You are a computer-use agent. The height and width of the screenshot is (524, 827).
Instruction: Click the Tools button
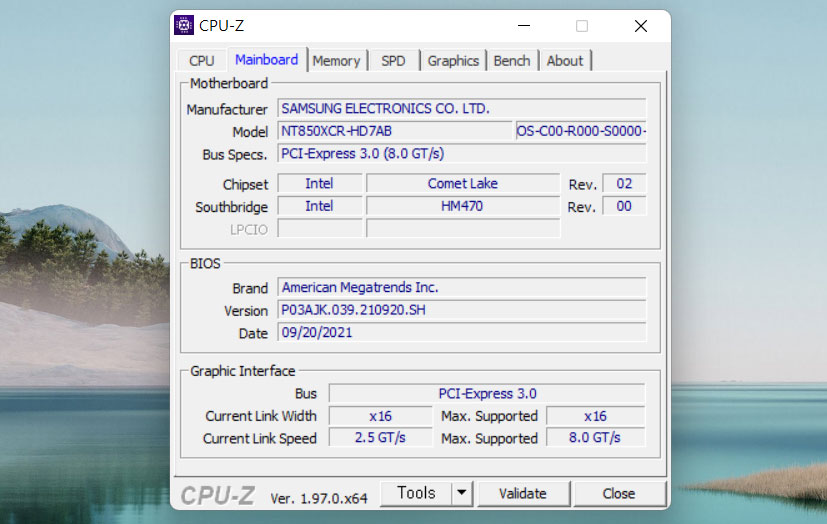416,493
